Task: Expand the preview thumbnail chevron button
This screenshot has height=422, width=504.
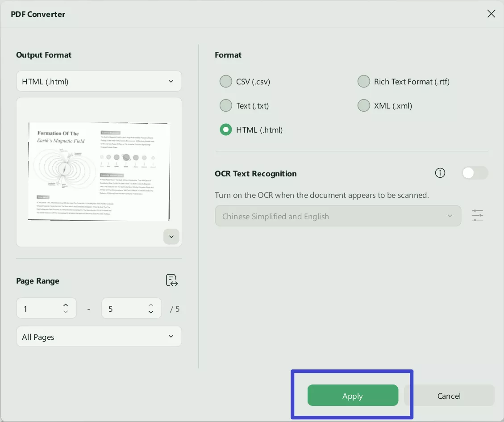Action: [x=171, y=237]
